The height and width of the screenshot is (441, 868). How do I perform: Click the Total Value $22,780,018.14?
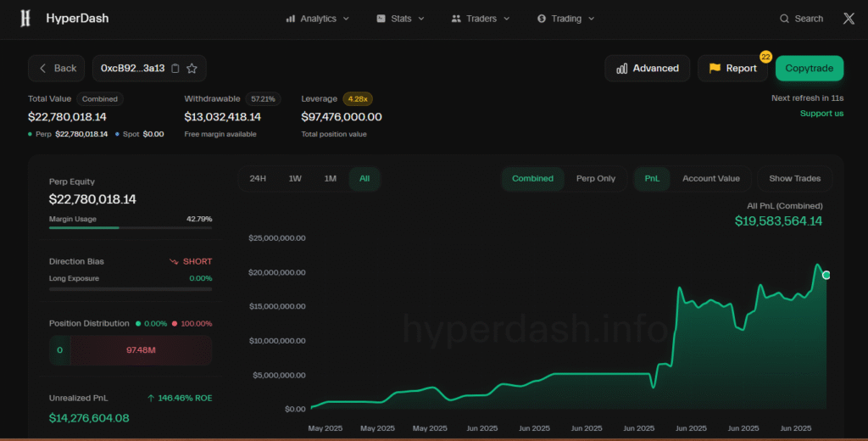67,117
